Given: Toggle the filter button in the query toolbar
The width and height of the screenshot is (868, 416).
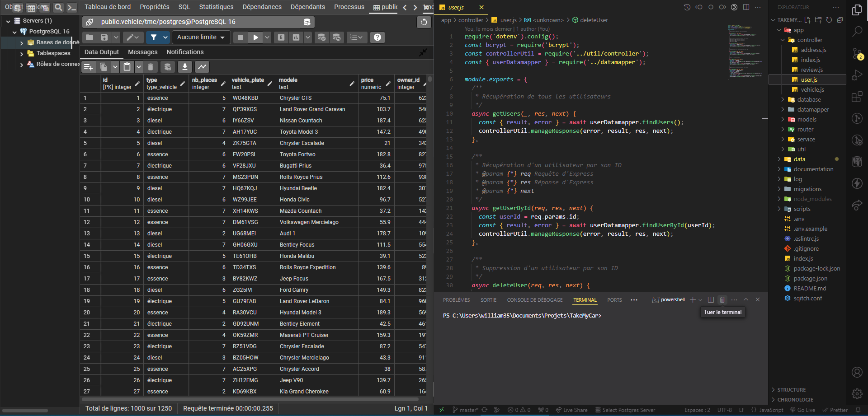Looking at the screenshot, I should click(x=154, y=37).
